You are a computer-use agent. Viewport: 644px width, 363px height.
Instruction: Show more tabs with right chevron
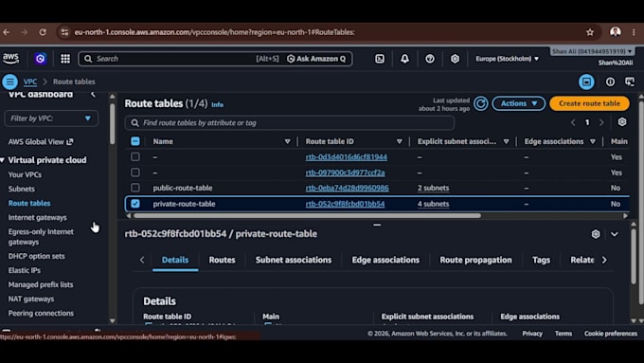pos(604,260)
